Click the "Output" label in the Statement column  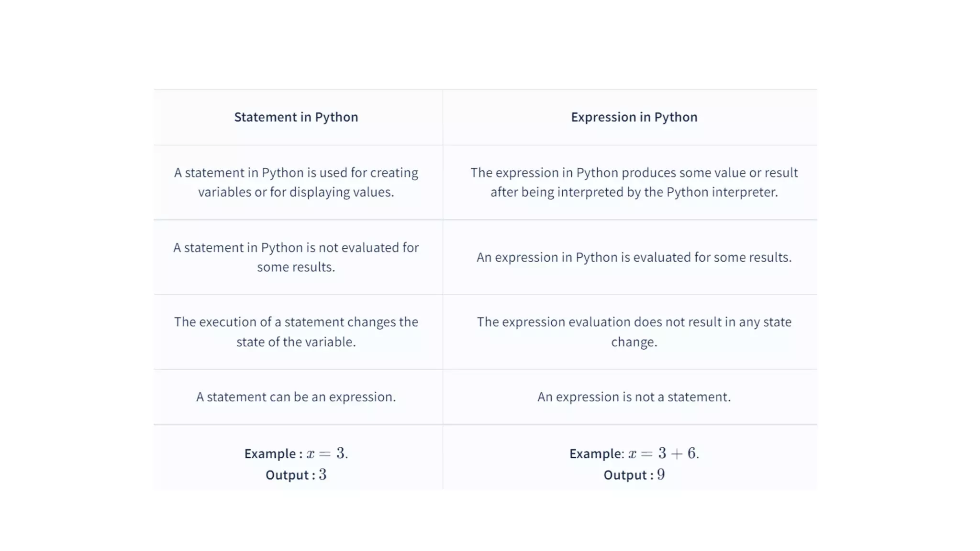click(287, 475)
